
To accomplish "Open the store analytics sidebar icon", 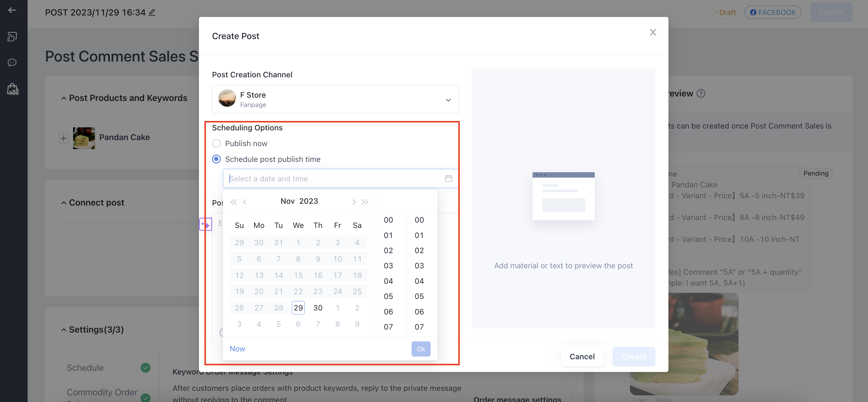I will pyautogui.click(x=13, y=89).
